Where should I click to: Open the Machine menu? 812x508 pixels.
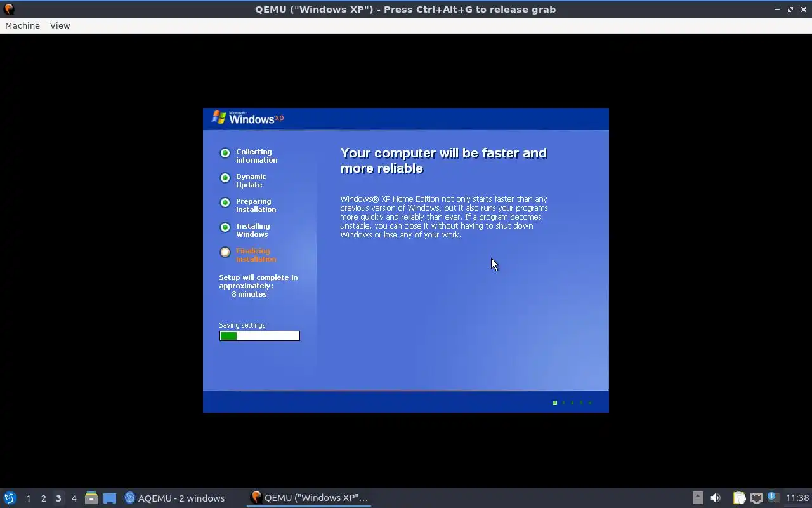[22, 25]
